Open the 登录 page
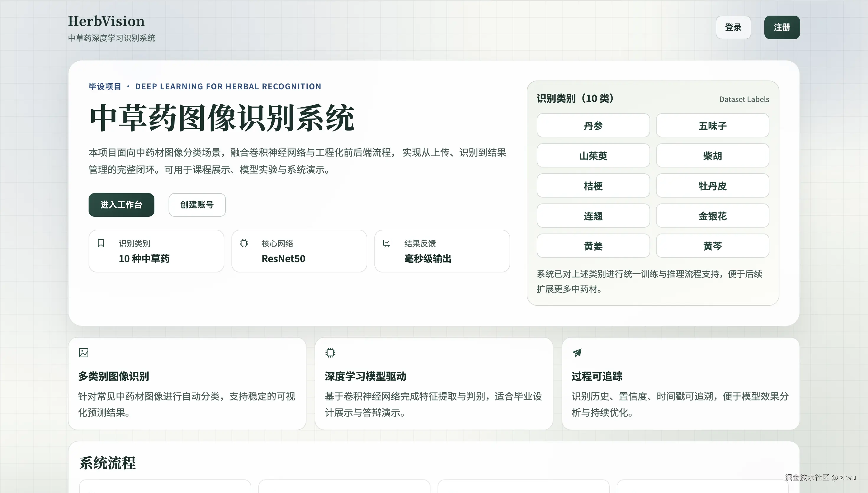This screenshot has width=868, height=493. [733, 27]
